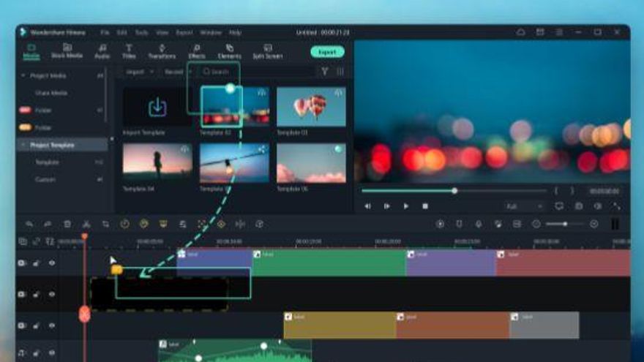The width and height of the screenshot is (644, 362).
Task: Click the cloud icon in the title bar
Action: tap(521, 32)
